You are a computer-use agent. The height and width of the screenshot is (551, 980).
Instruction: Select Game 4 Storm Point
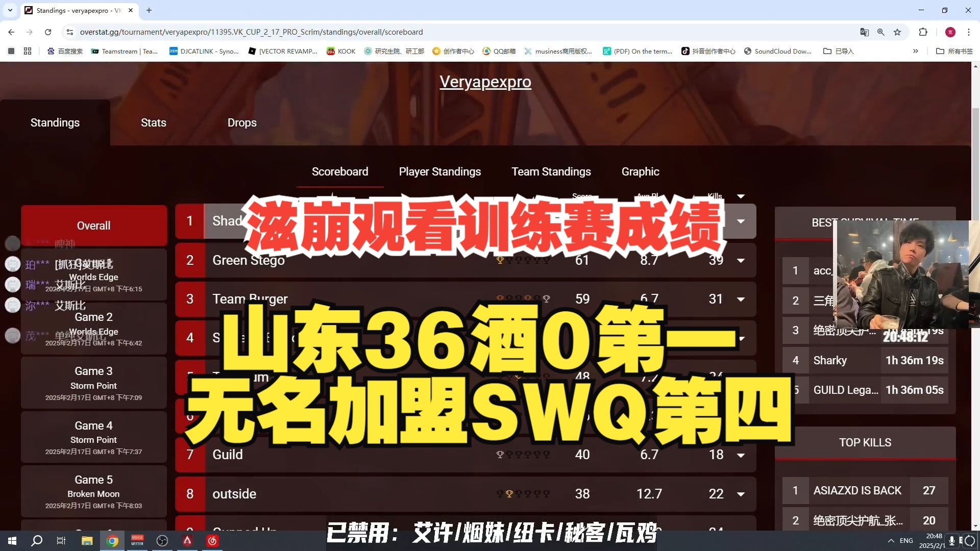pyautogui.click(x=94, y=437)
